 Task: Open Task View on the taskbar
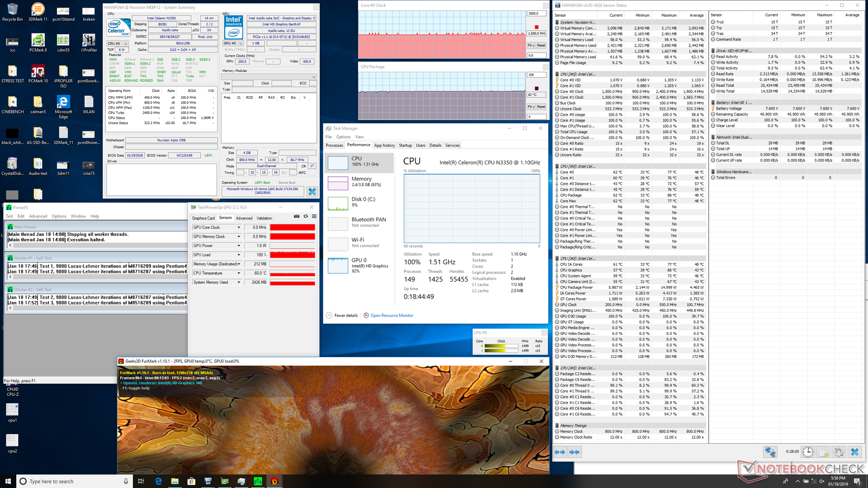point(141,481)
